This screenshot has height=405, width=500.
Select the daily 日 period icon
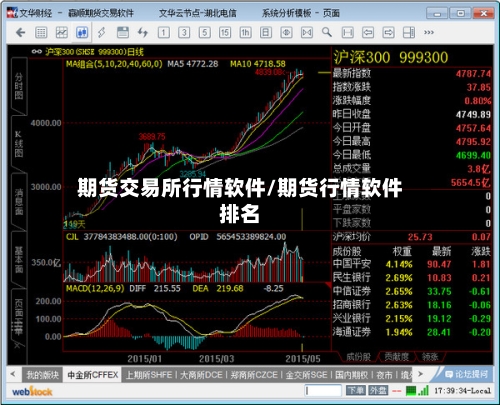266,33
